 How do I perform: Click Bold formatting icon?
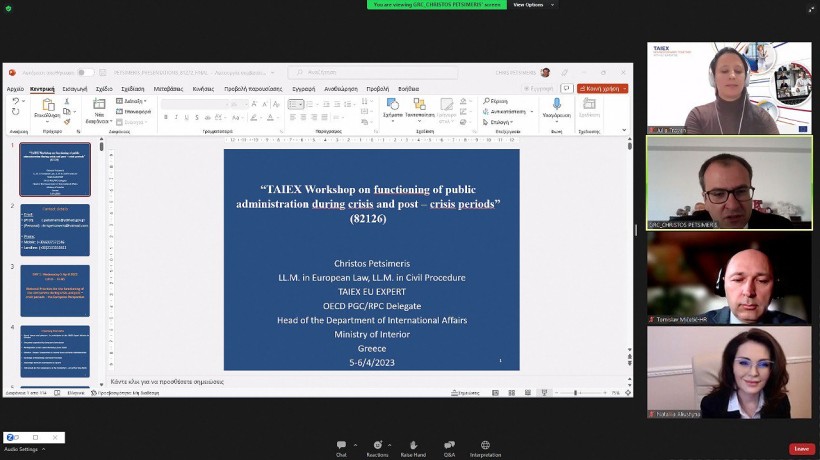click(x=166, y=118)
